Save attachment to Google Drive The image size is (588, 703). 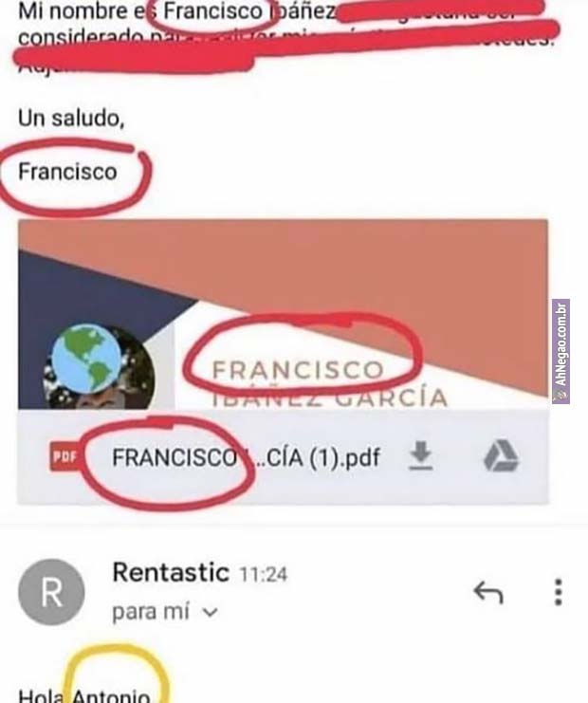click(x=502, y=456)
